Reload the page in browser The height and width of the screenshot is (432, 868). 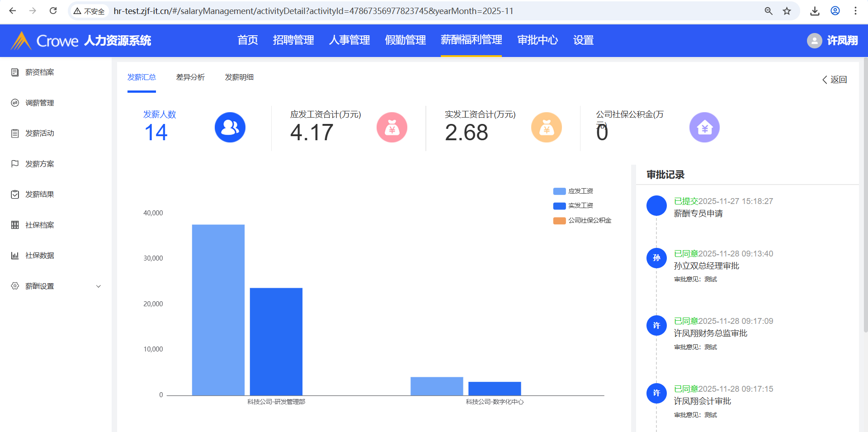pyautogui.click(x=53, y=11)
